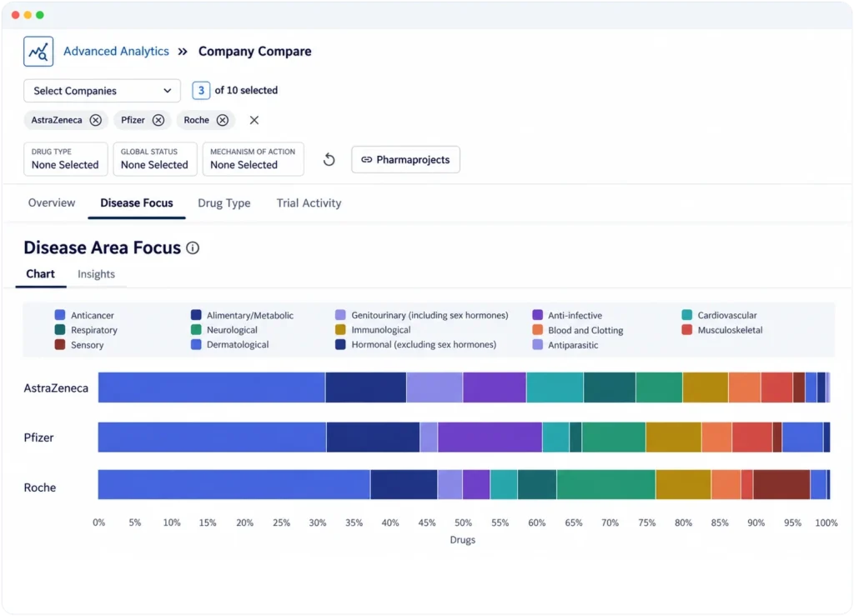The height and width of the screenshot is (616, 854).
Task: Open the Select Companies dropdown
Action: (102, 91)
